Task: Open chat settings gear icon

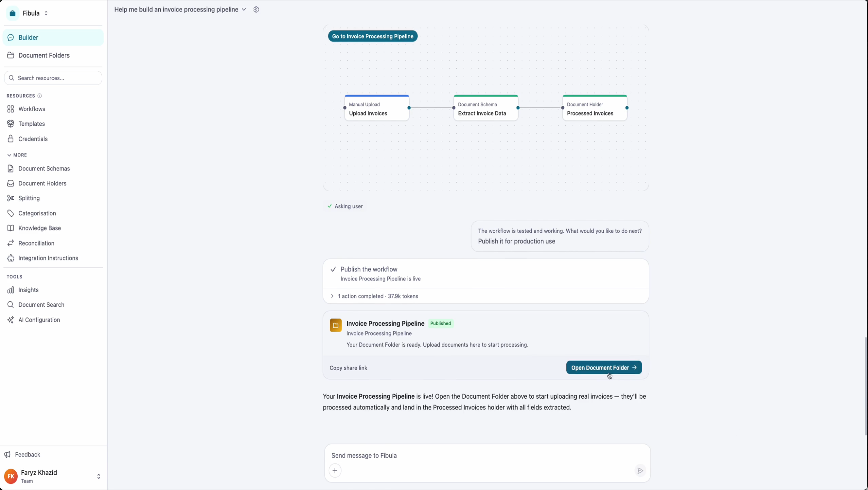Action: [256, 10]
